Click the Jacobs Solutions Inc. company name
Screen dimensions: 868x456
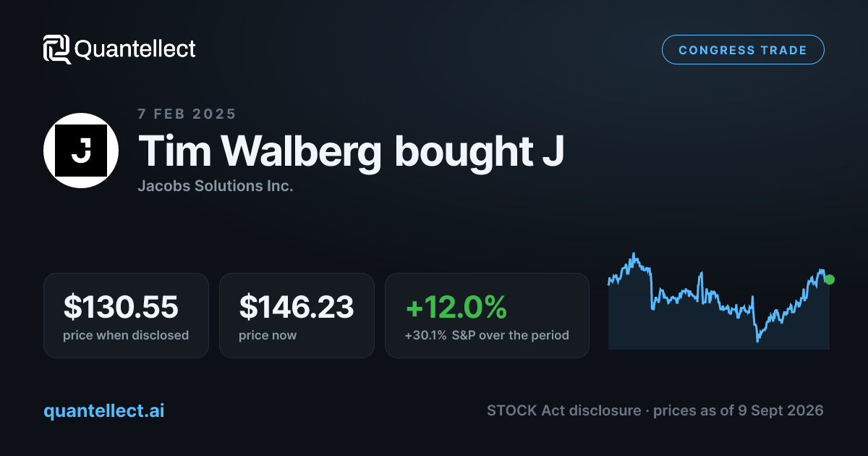point(216,186)
